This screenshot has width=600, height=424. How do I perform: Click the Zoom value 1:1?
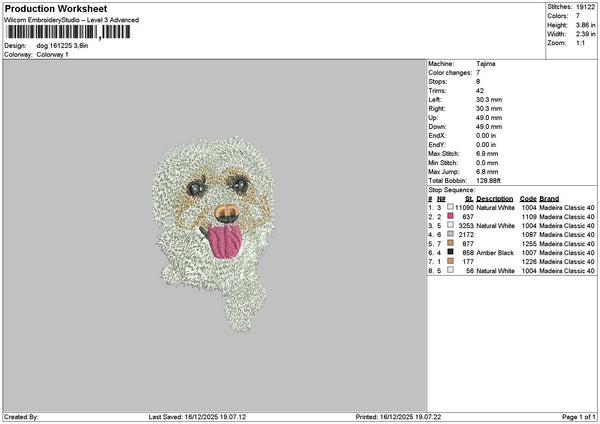pos(580,43)
